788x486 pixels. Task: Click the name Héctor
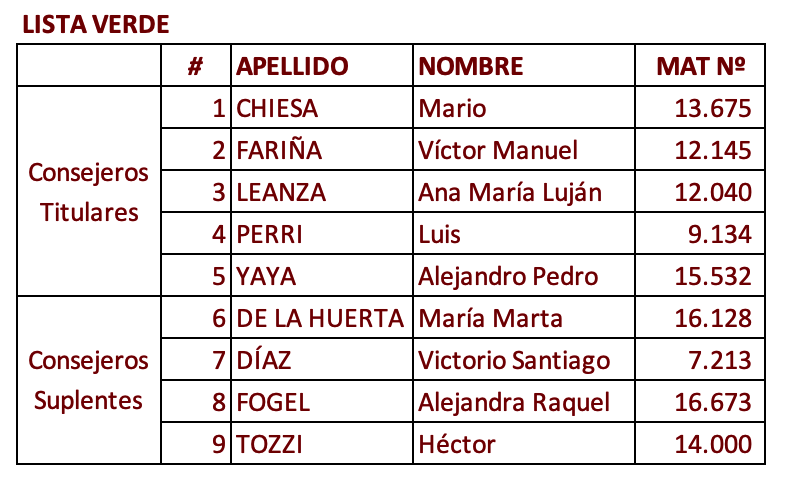457,444
